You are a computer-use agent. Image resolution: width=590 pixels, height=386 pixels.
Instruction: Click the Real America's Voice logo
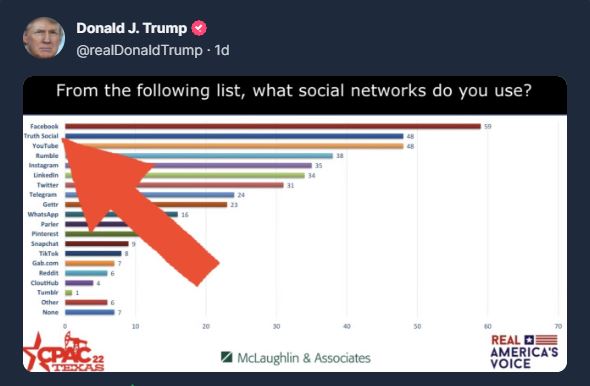click(524, 352)
